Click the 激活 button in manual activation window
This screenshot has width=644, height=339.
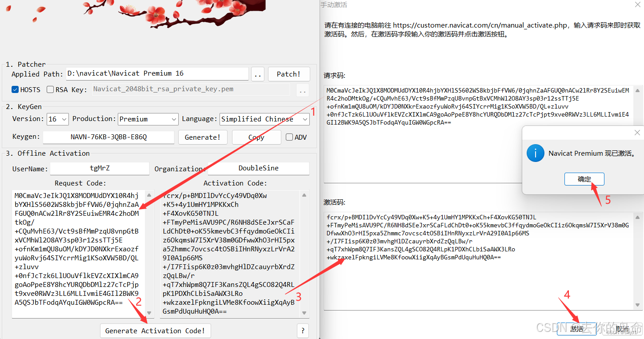[577, 329]
